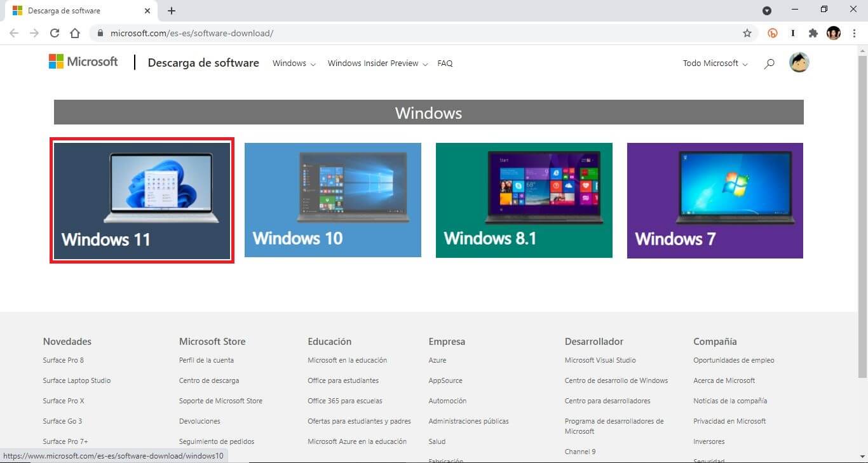This screenshot has height=463, width=868.
Task: Open Privacidad en Microsoft link
Action: [x=729, y=421]
